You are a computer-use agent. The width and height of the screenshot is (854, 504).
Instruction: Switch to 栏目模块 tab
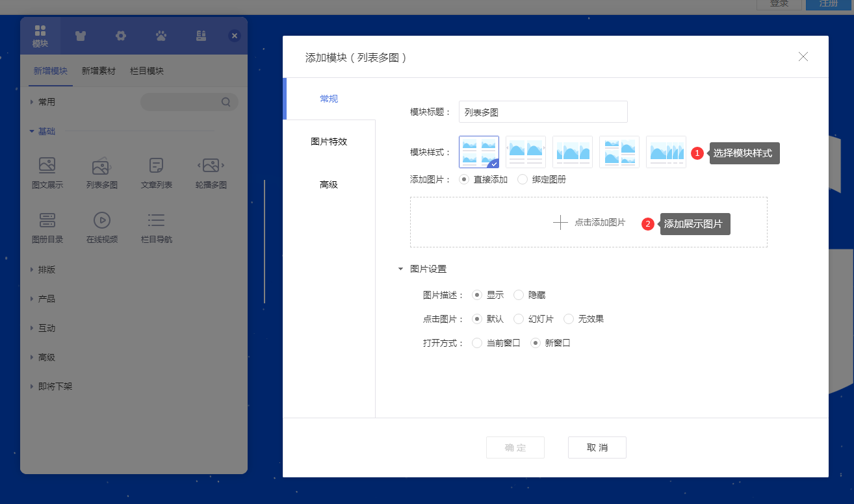point(147,71)
